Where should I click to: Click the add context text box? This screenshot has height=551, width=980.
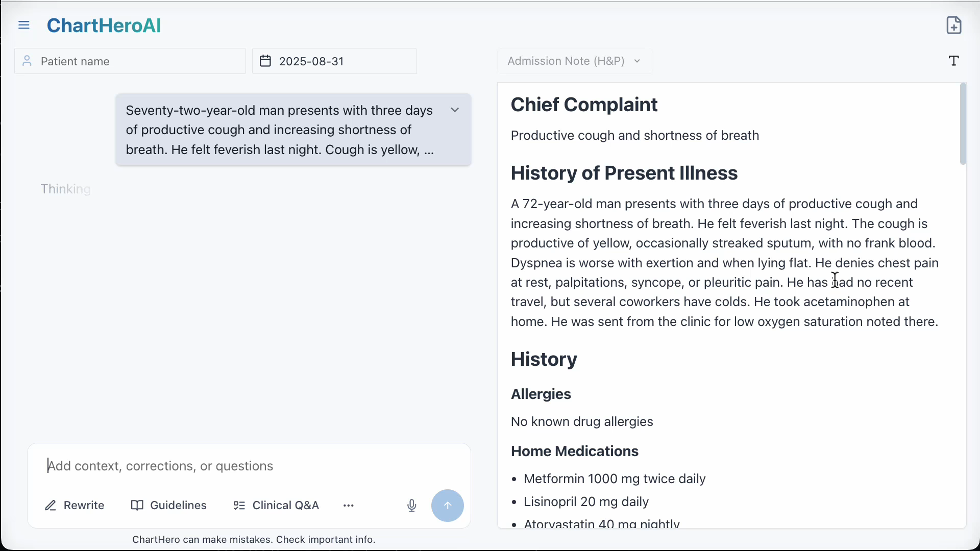point(249,466)
